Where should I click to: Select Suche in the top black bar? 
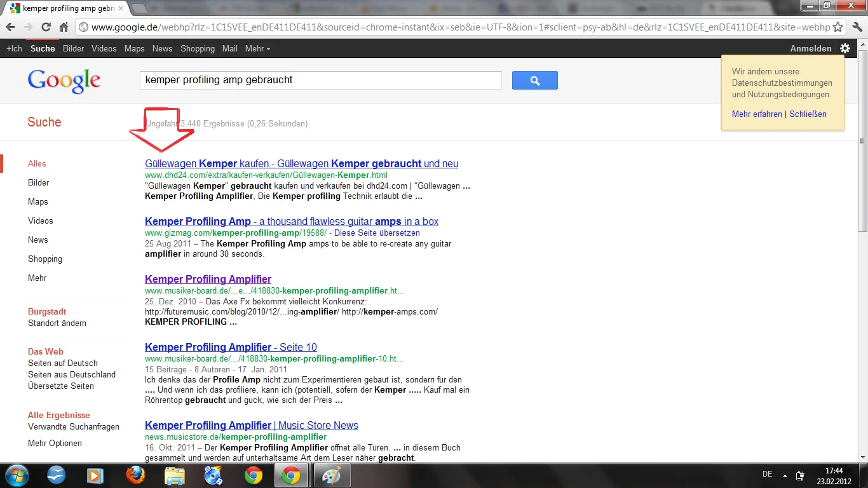click(x=43, y=48)
